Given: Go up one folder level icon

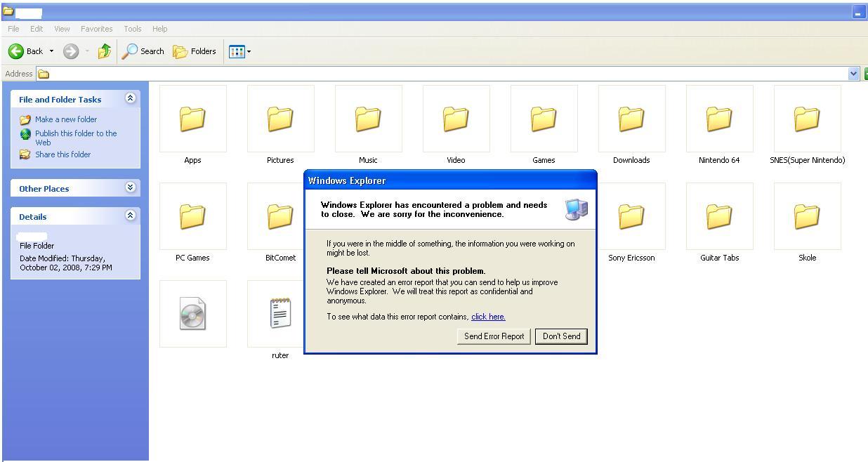Looking at the screenshot, I should [105, 51].
